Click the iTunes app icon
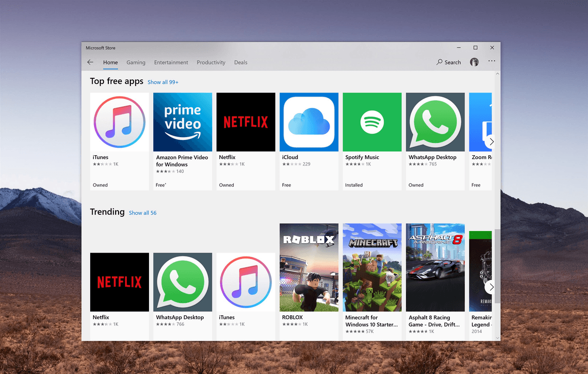The image size is (588, 374). [119, 122]
